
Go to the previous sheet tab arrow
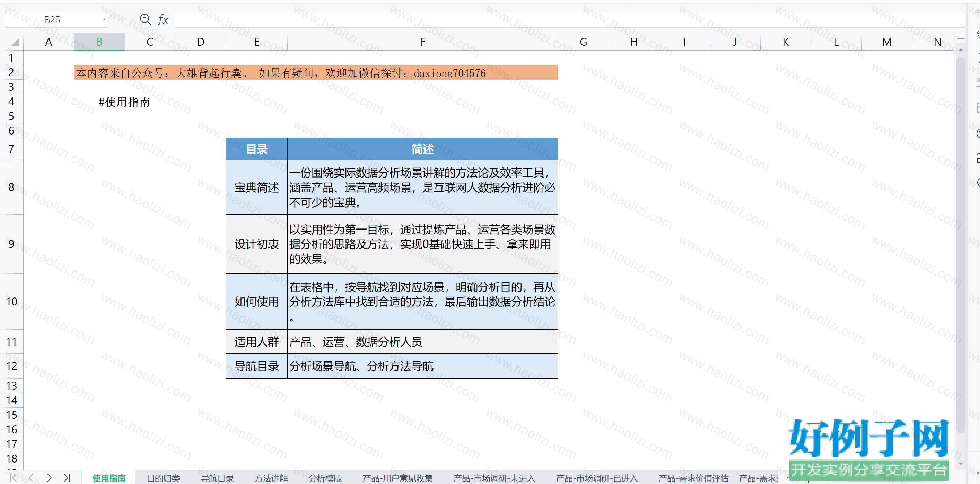pos(31,477)
